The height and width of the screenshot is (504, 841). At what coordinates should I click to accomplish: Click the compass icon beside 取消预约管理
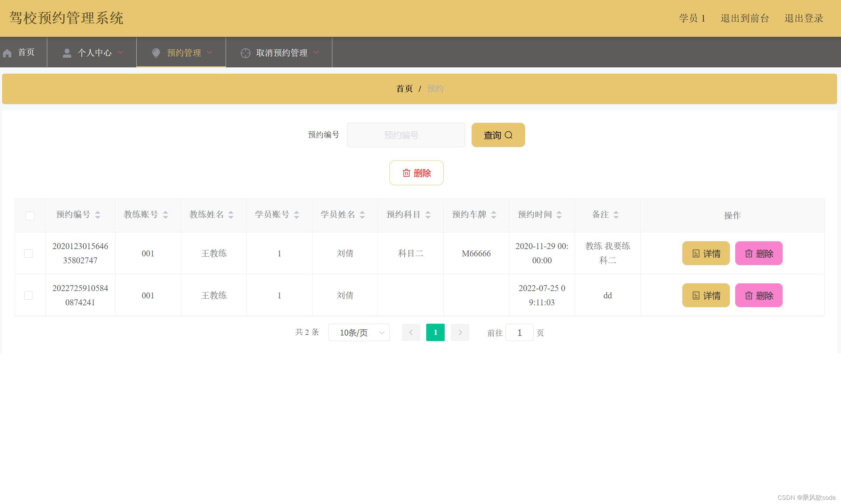245,53
